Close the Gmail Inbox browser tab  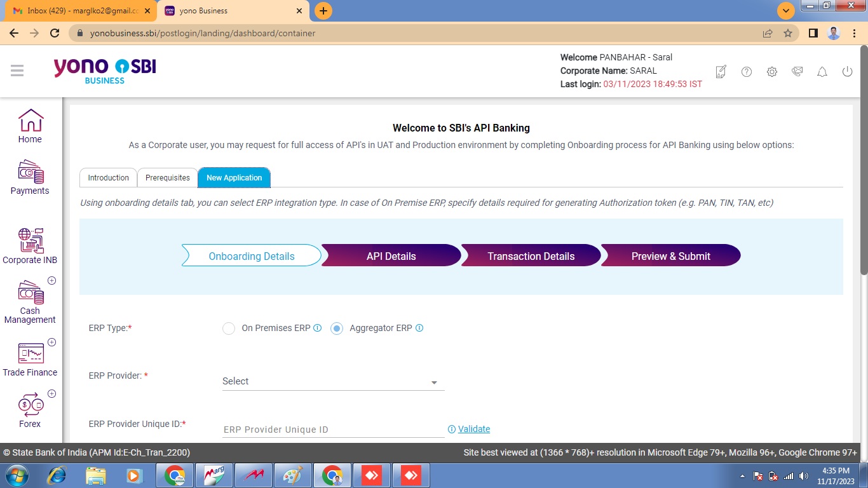coord(147,11)
